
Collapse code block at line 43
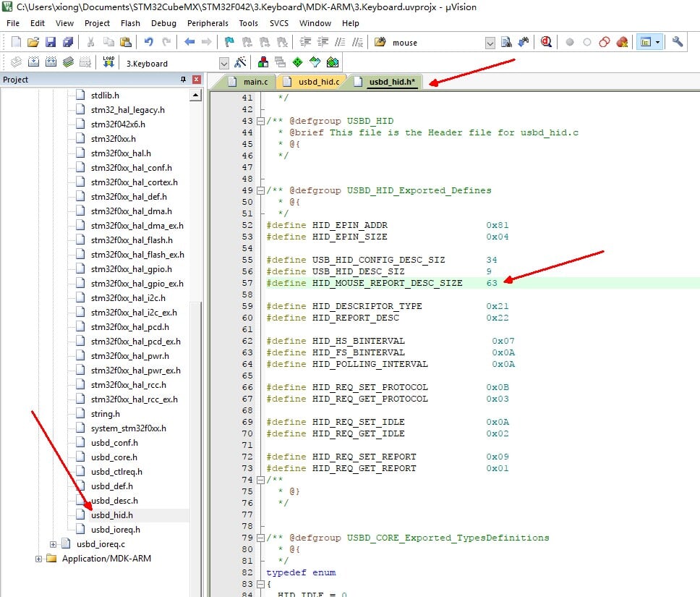(x=261, y=121)
